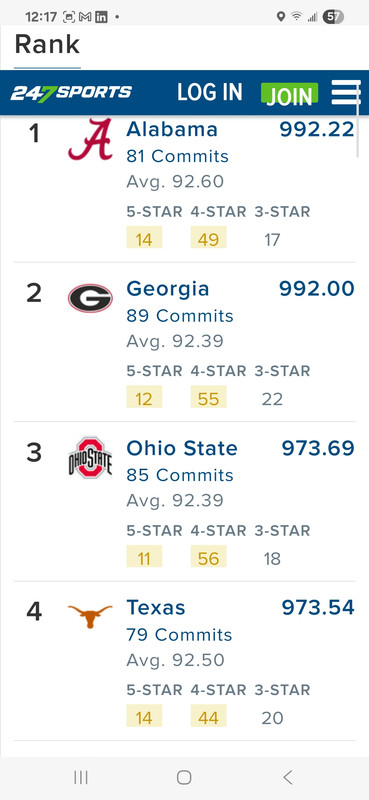Select the Rank tab
369x800 pixels.
pyautogui.click(x=47, y=45)
